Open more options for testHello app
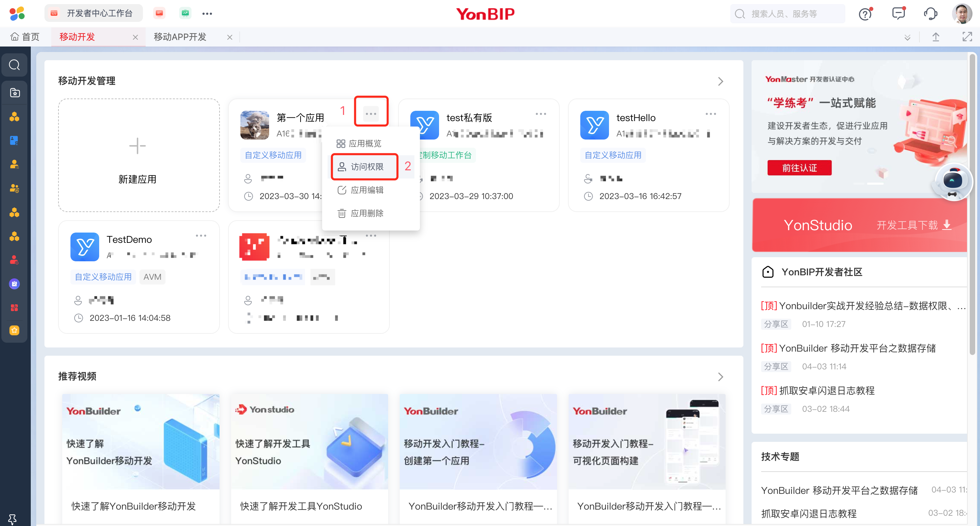980x526 pixels. click(710, 114)
